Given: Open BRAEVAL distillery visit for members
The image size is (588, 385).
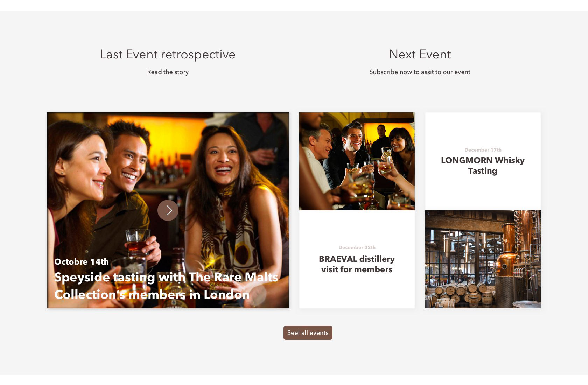Looking at the screenshot, I should [x=357, y=264].
